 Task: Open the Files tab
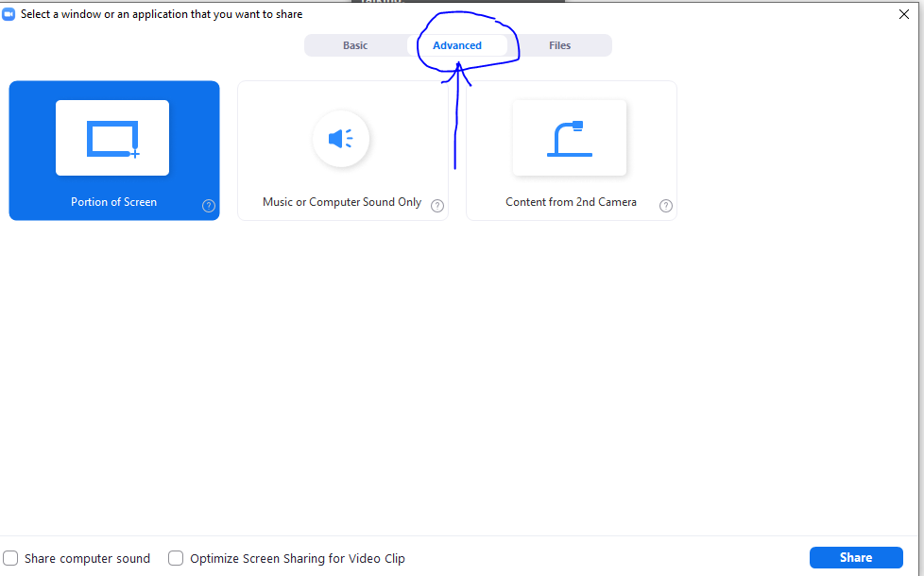click(x=560, y=45)
